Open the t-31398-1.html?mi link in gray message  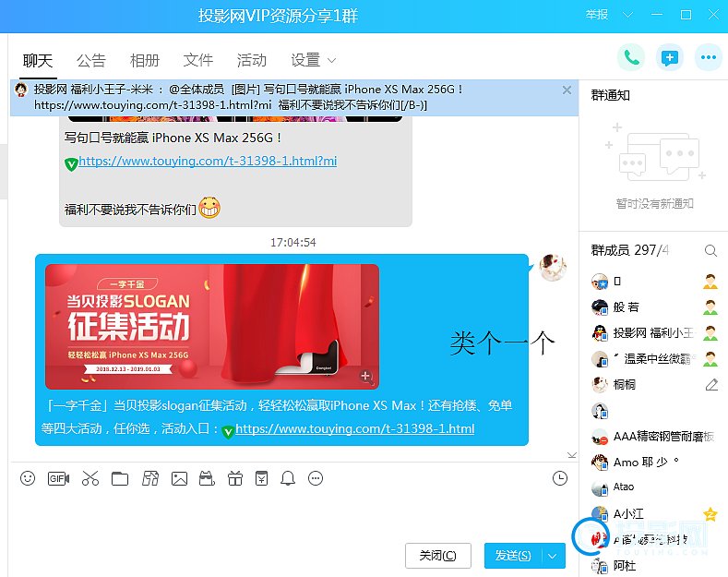tap(208, 162)
